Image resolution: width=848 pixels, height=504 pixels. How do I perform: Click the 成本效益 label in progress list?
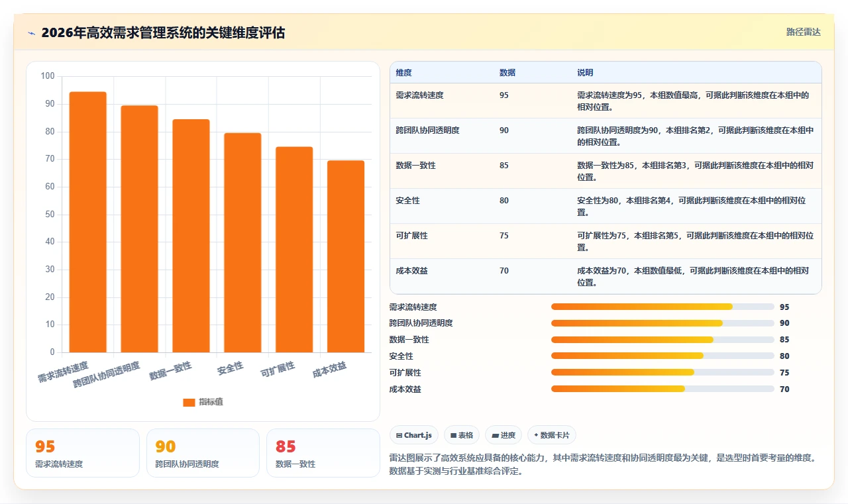coord(405,389)
